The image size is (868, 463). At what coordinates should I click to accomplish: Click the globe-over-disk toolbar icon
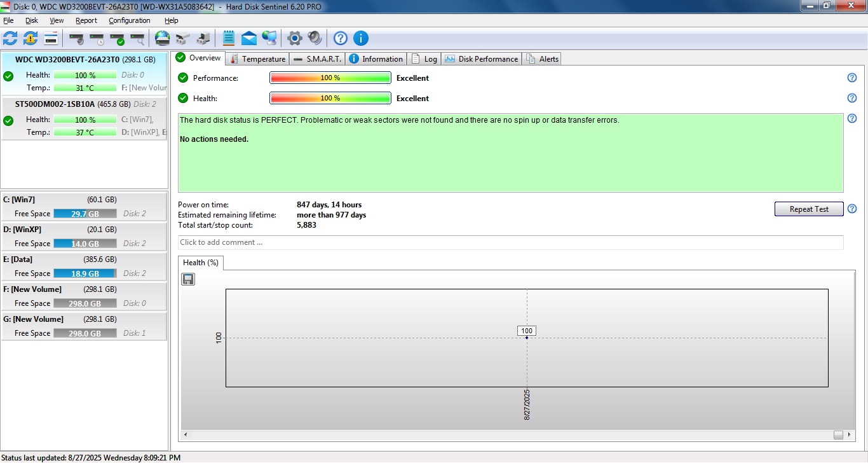point(163,38)
